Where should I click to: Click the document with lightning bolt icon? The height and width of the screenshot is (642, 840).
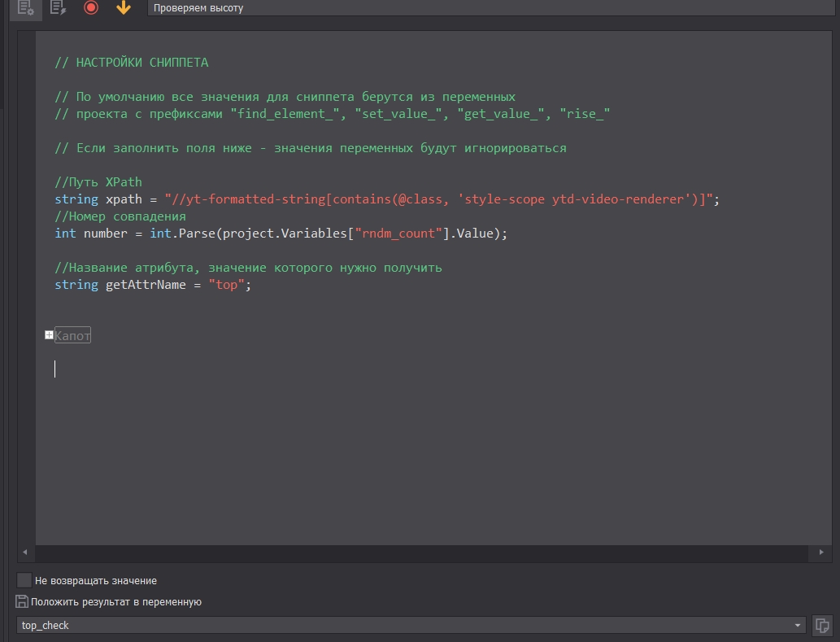(x=59, y=7)
